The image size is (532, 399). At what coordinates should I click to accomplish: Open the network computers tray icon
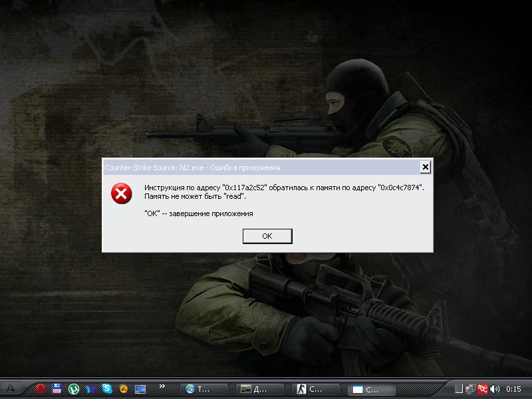[x=470, y=389]
